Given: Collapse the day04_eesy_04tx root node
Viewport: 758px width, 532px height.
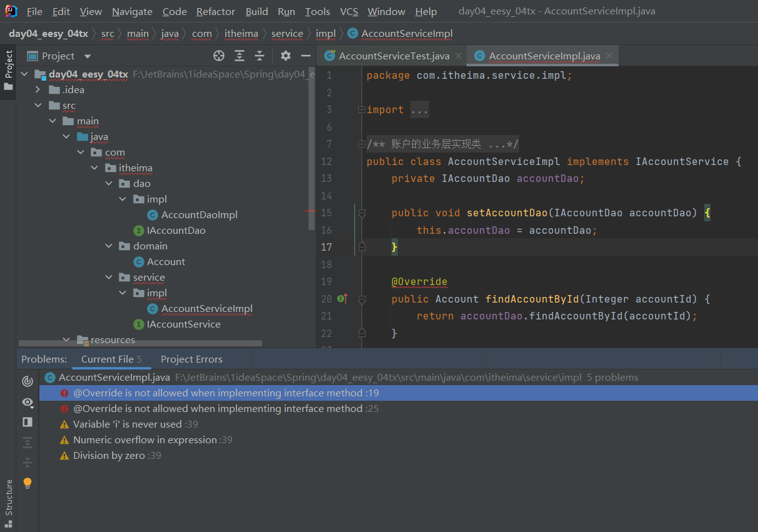Looking at the screenshot, I should 25,74.
